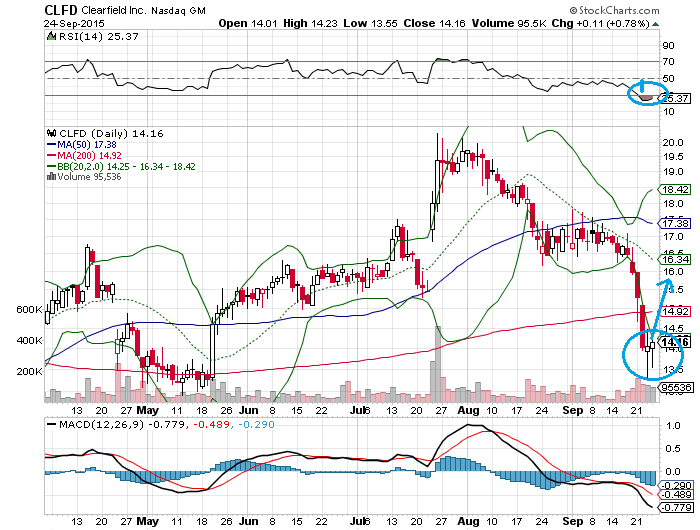The width and height of the screenshot is (700, 530).
Task: Click the 0.0 MACD axis label
Action: (673, 472)
